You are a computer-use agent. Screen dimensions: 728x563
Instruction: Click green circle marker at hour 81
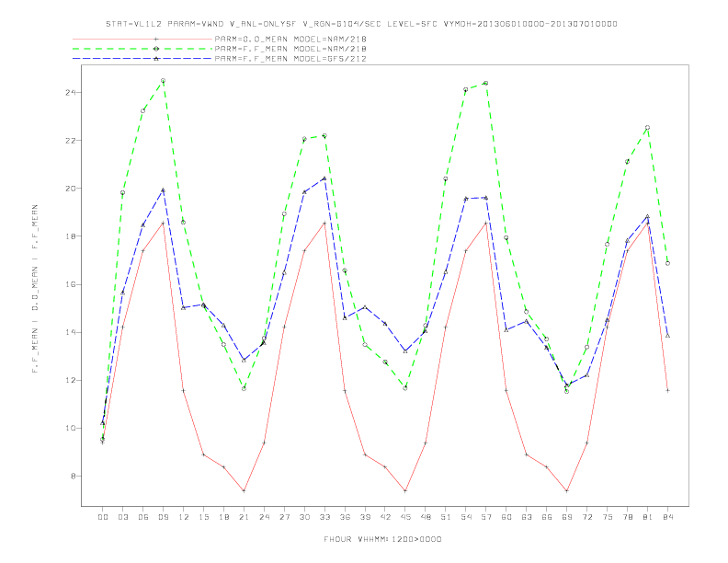click(648, 127)
